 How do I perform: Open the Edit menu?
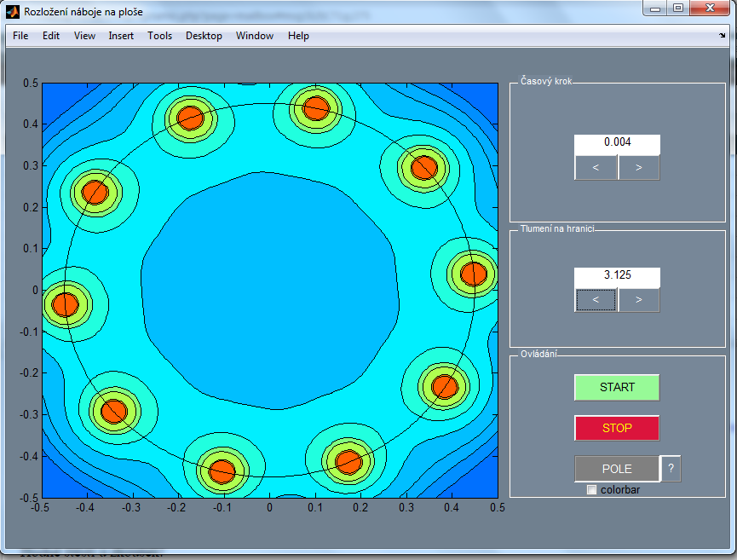[51, 36]
